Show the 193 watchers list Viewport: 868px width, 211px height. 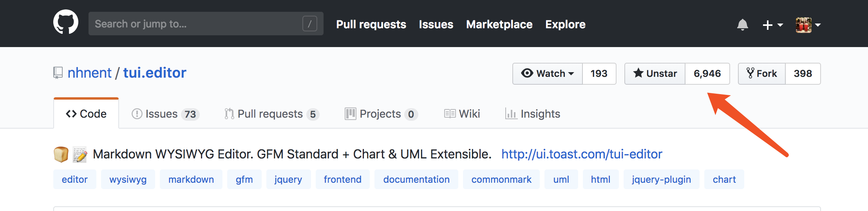click(599, 74)
